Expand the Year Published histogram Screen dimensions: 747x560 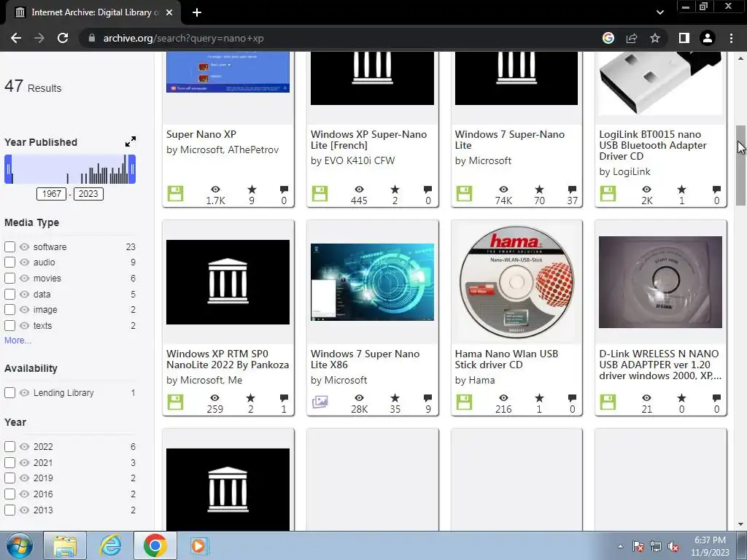(x=130, y=141)
